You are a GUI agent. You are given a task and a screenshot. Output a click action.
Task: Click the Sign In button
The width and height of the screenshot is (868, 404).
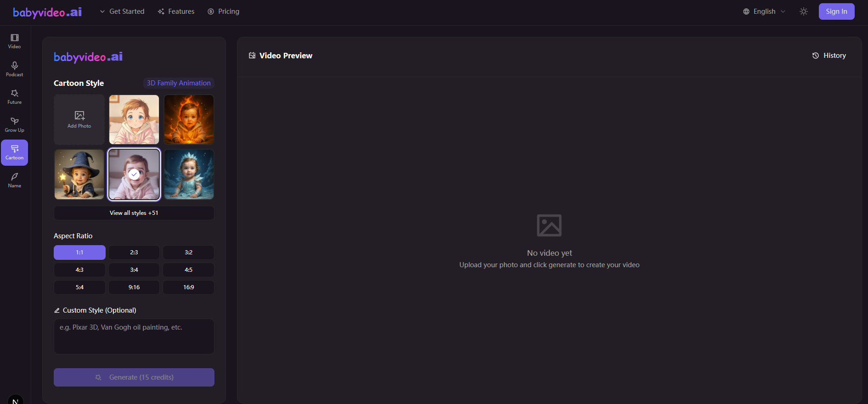click(x=836, y=11)
